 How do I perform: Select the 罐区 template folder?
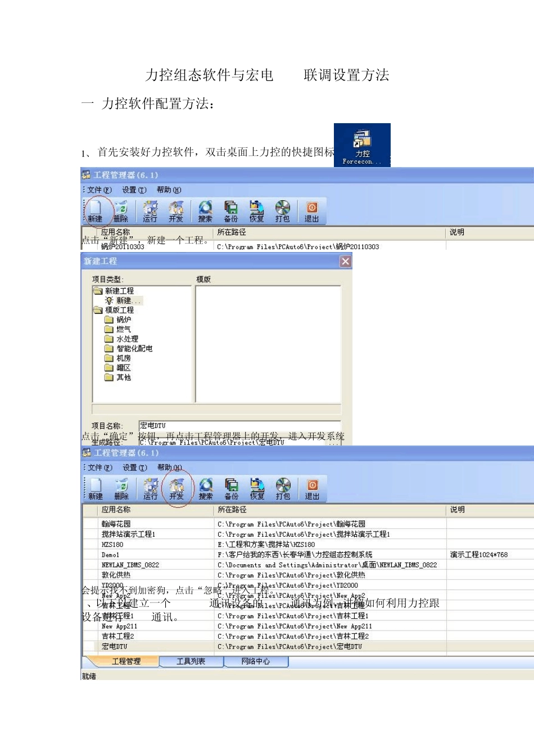[118, 367]
